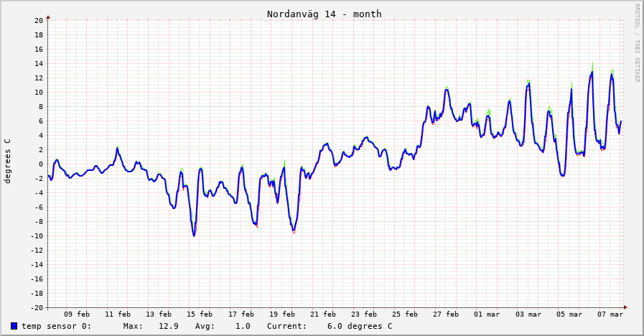Select the '01 mar' date label

point(487,314)
